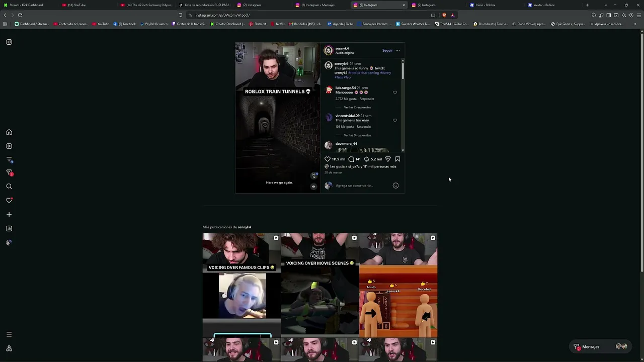Expand Ver las 2 respuestas
This screenshot has width=644, height=362.
[357, 107]
